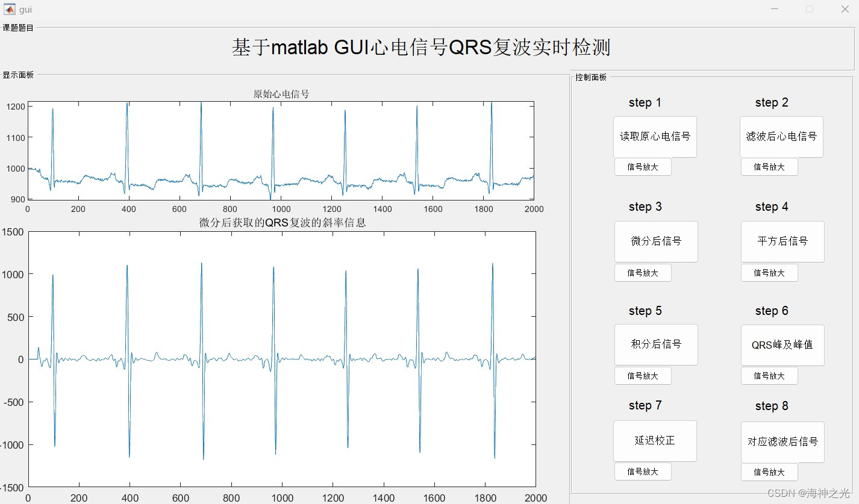Click the step 5 label
859x504 pixels.
pyautogui.click(x=645, y=311)
